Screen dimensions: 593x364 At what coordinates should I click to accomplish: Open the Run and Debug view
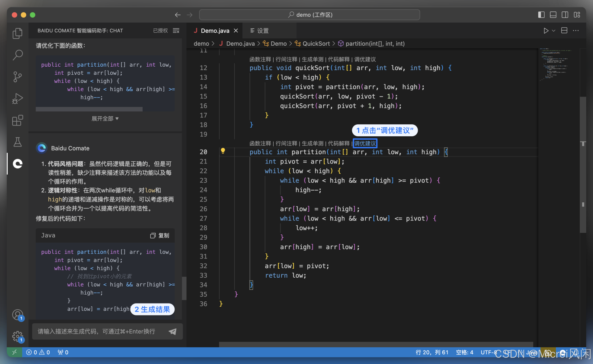(x=18, y=99)
